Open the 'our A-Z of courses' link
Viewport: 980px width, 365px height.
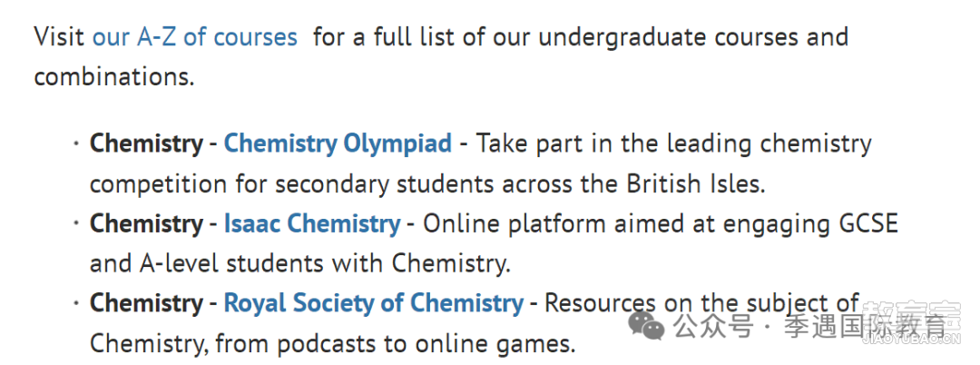pyautogui.click(x=194, y=37)
